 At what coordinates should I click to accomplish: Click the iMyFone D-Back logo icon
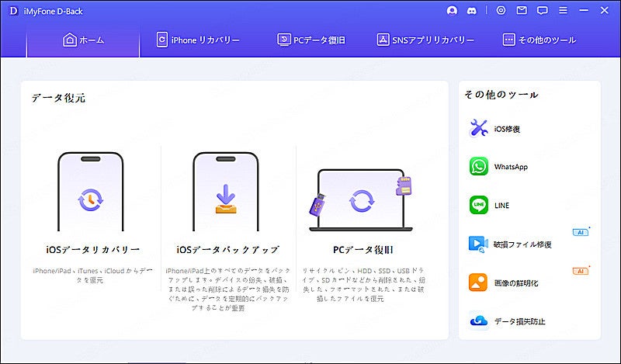point(13,11)
